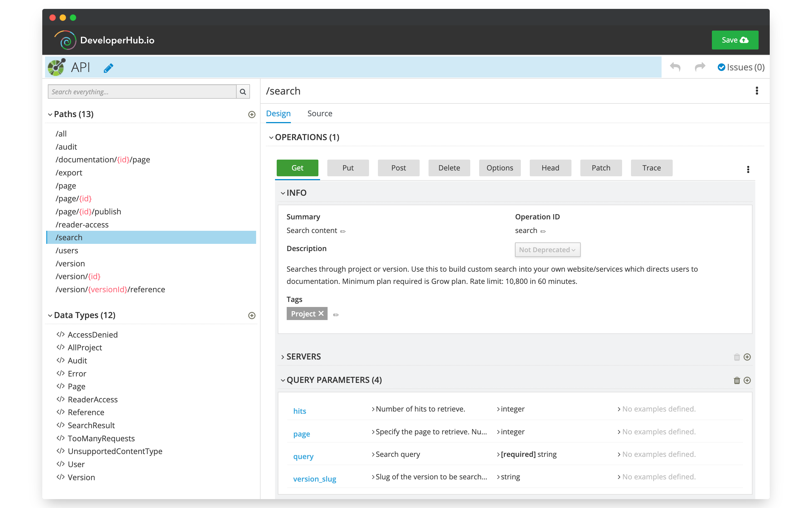Click the undo arrow icon

click(675, 67)
